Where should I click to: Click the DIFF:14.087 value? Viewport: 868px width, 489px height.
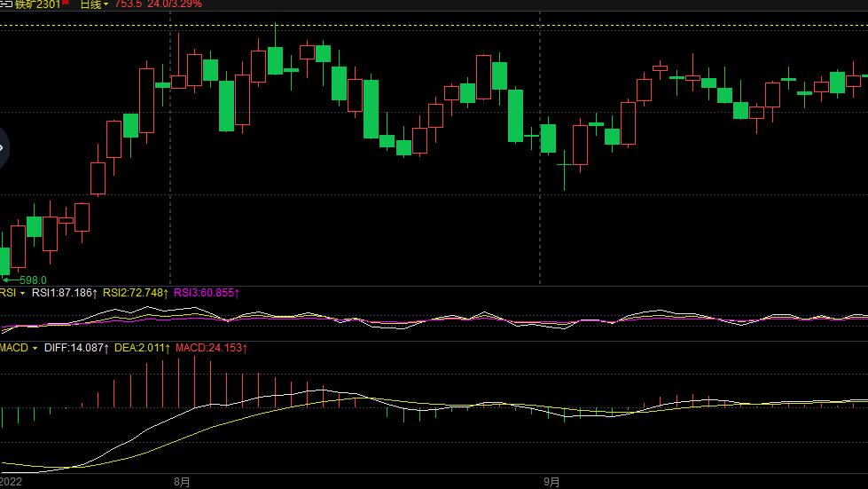click(x=76, y=348)
